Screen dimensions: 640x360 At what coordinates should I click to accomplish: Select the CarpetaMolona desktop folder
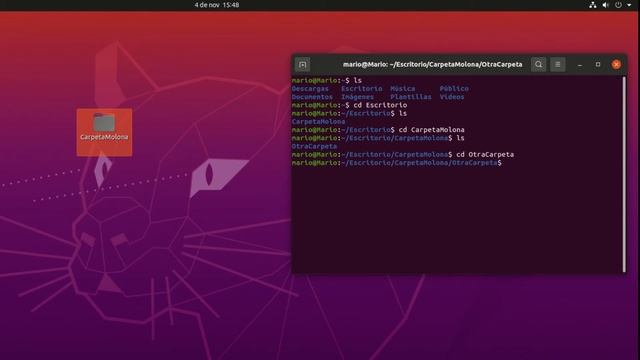[104, 132]
